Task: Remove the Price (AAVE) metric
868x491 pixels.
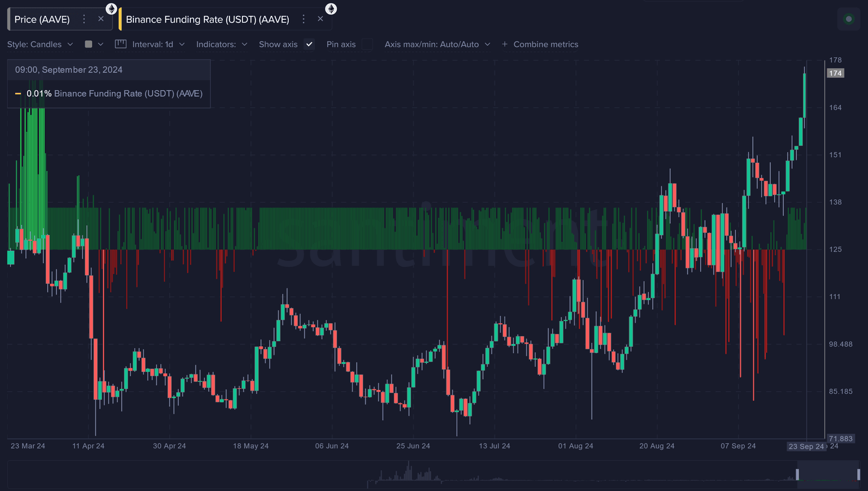Action: 101,19
